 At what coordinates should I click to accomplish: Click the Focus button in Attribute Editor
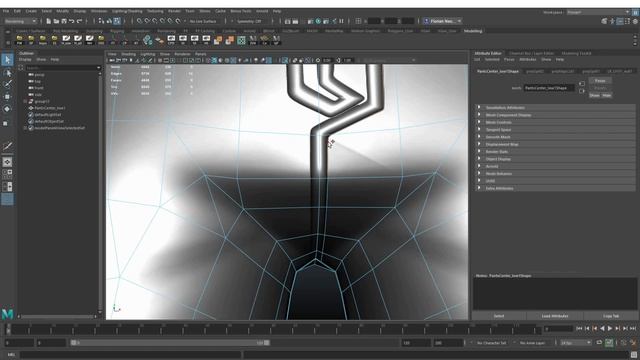[x=600, y=81]
